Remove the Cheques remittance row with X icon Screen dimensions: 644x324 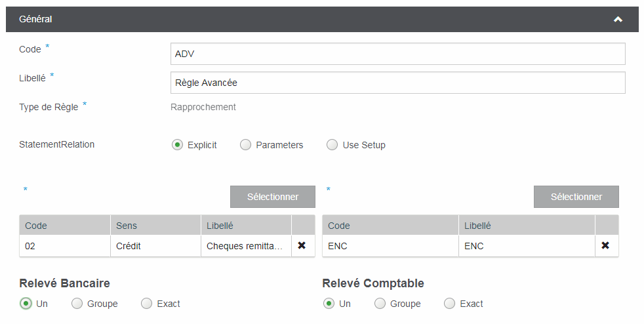click(x=302, y=245)
